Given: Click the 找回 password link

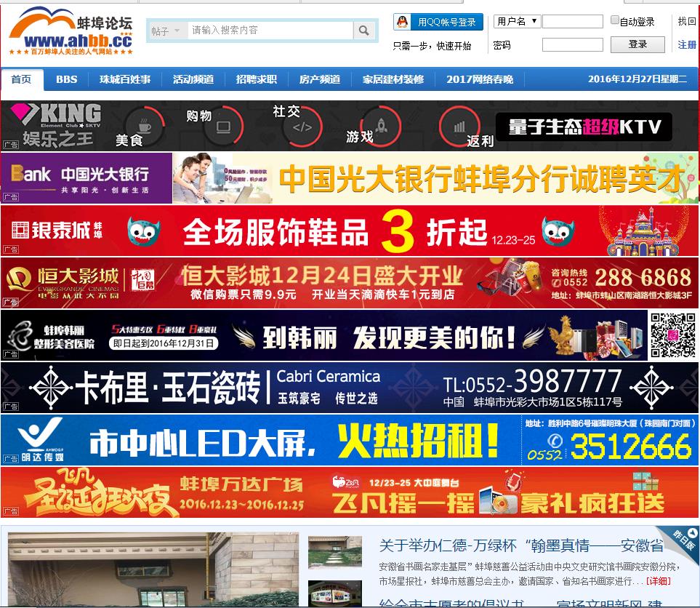Looking at the screenshot, I should [687, 21].
